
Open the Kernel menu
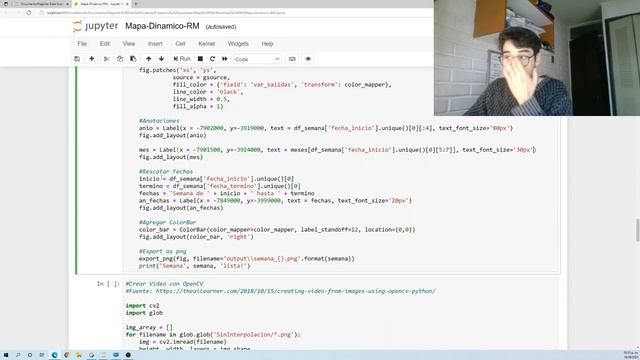207,44
